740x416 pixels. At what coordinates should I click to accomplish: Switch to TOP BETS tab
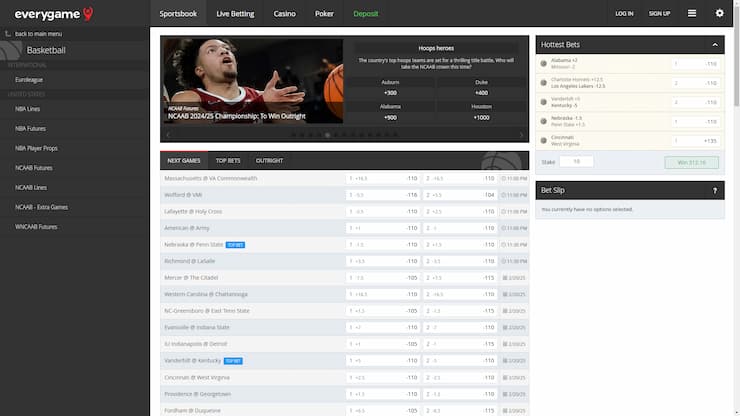pyautogui.click(x=228, y=161)
